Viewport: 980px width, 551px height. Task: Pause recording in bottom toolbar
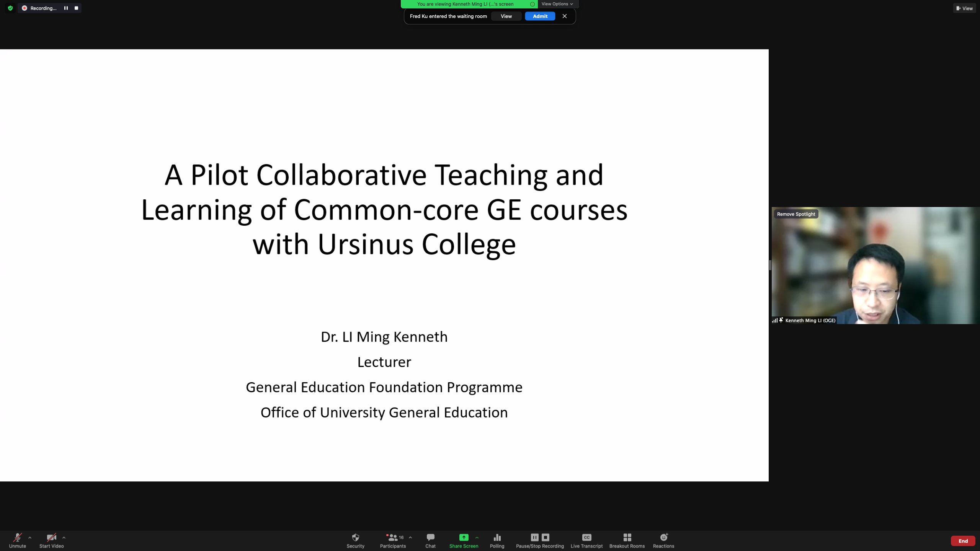(x=535, y=537)
